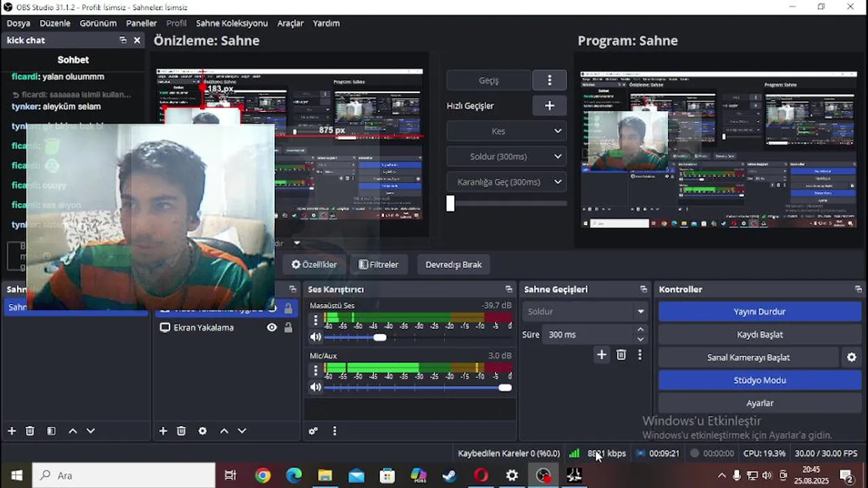
Task: Add a new scene with the plus icon
Action: point(12,430)
